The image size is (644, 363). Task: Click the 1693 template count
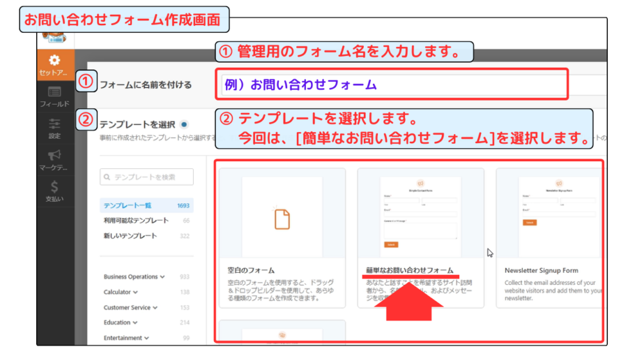[183, 206]
